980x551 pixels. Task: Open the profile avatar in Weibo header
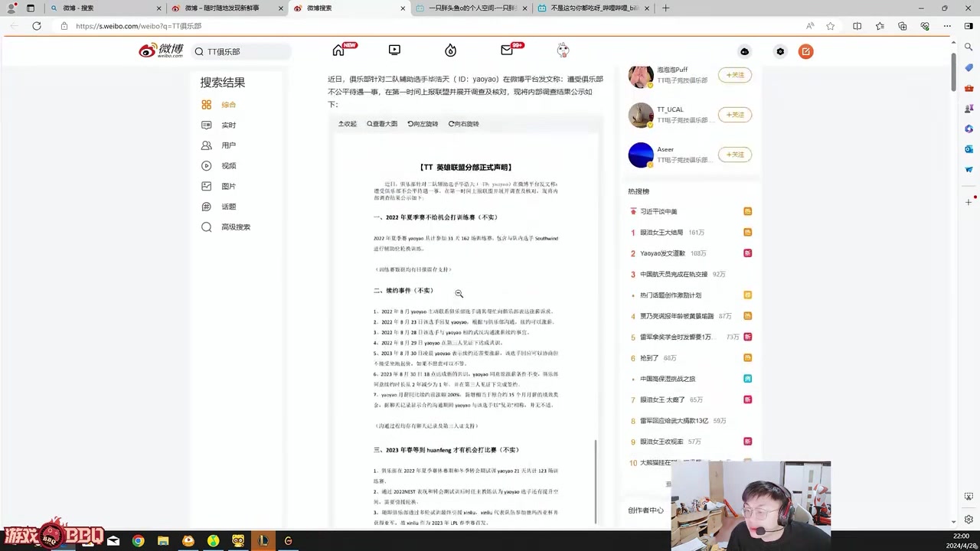pyautogui.click(x=563, y=51)
